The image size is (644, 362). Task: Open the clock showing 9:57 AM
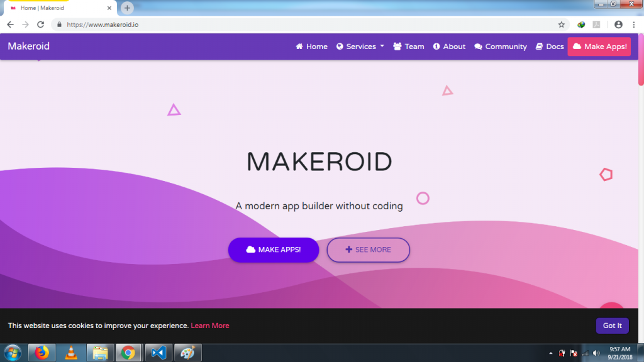(x=620, y=353)
